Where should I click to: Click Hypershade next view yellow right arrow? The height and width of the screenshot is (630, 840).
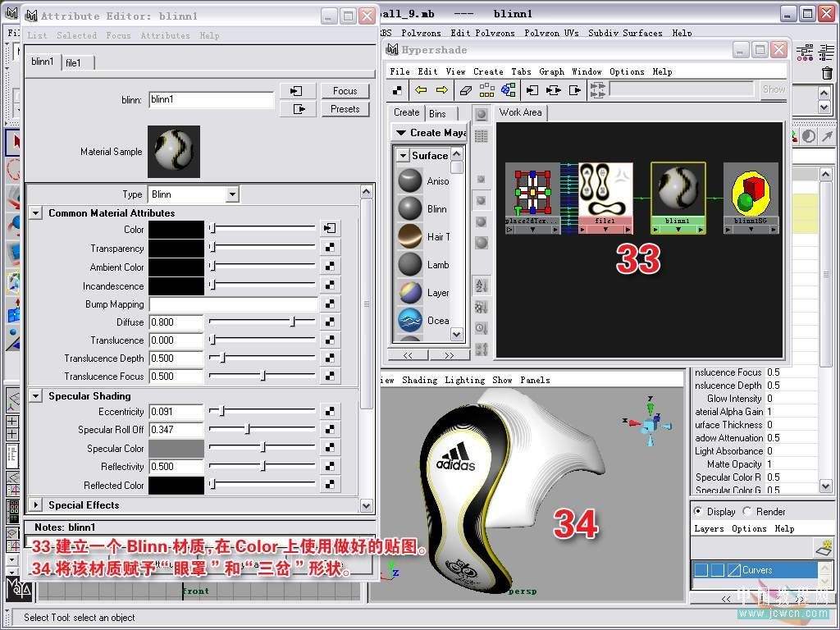[442, 90]
